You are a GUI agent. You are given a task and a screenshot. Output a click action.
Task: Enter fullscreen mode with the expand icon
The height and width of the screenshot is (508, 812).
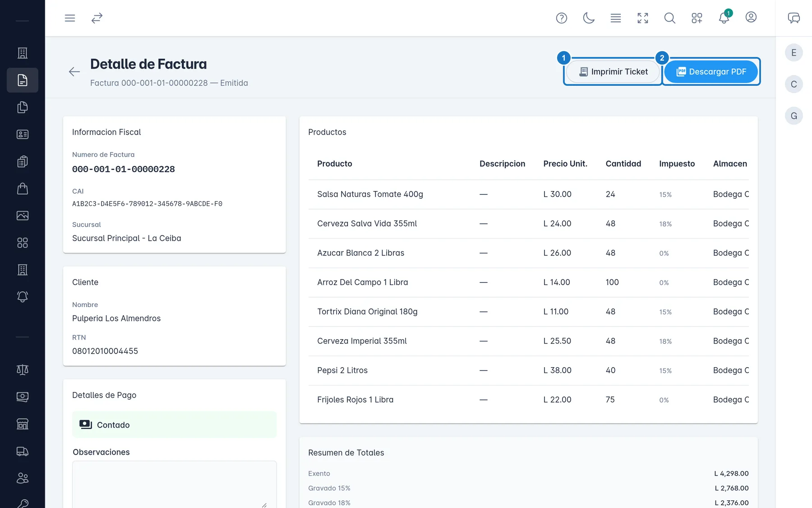pyautogui.click(x=643, y=18)
